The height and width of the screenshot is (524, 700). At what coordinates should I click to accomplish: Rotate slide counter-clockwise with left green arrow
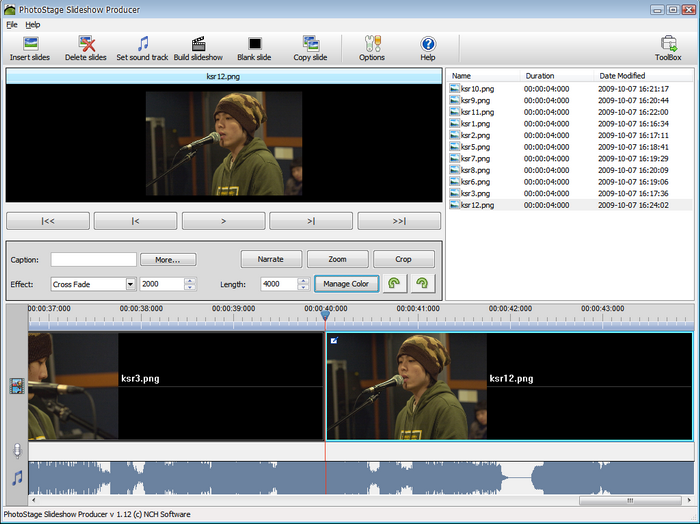(x=395, y=284)
